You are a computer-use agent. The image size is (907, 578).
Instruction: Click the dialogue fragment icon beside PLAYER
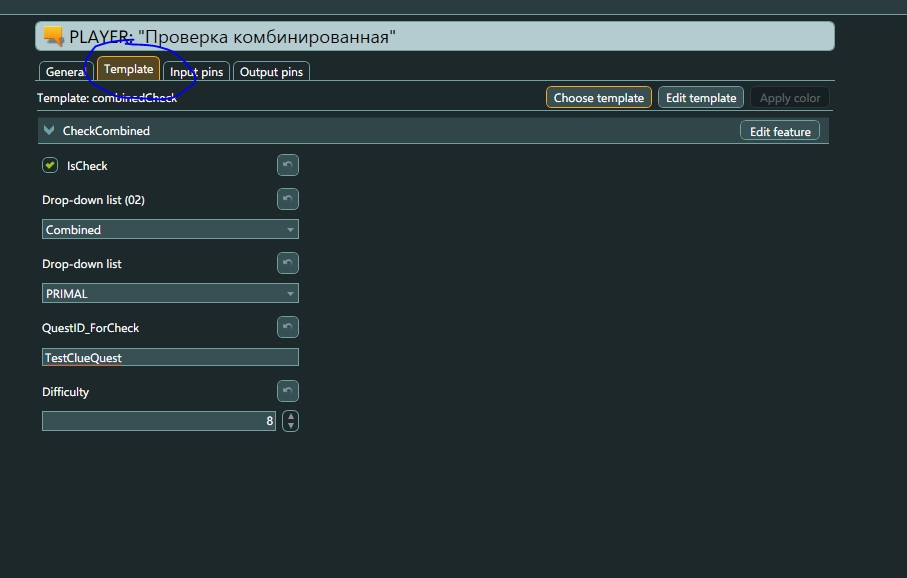click(x=53, y=37)
